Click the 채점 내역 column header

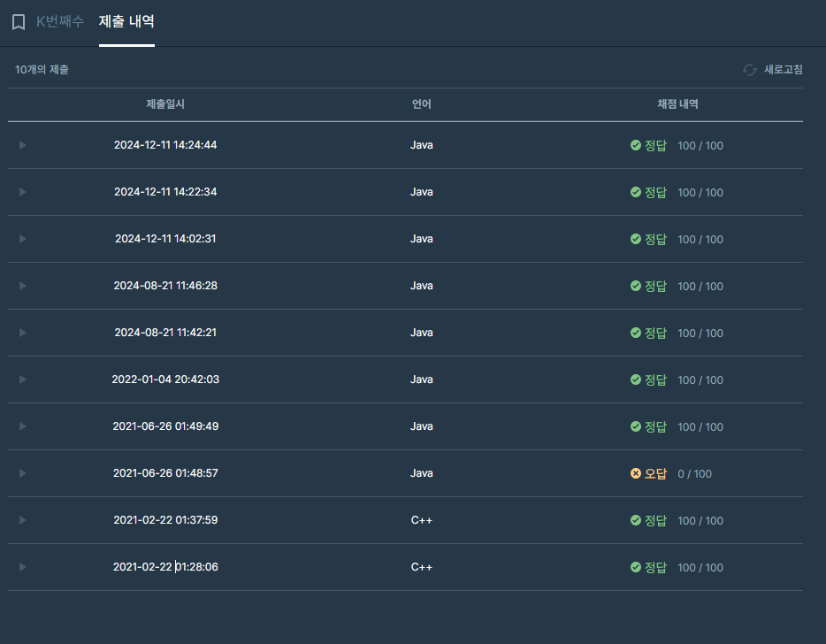(677, 103)
